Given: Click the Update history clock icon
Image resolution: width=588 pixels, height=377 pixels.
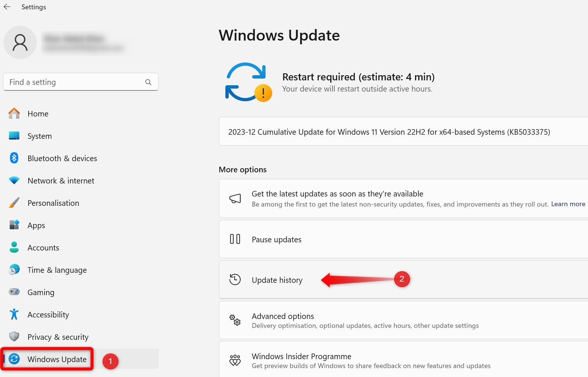Looking at the screenshot, I should (235, 279).
